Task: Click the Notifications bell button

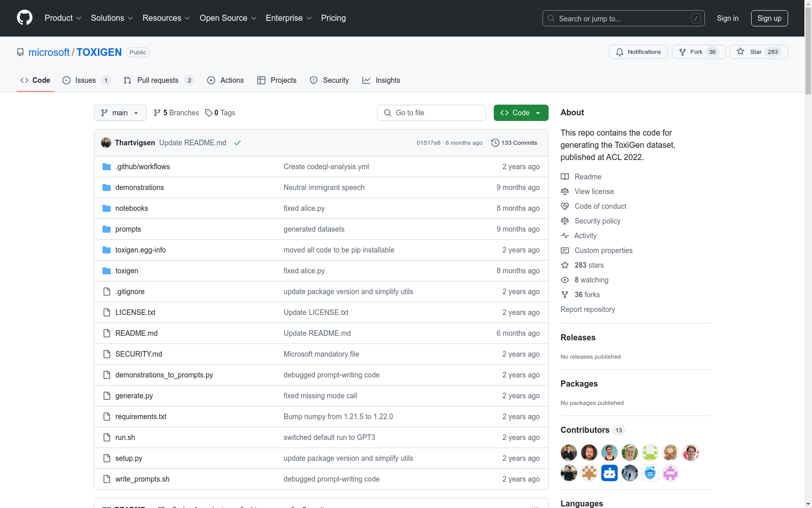Action: (x=638, y=52)
